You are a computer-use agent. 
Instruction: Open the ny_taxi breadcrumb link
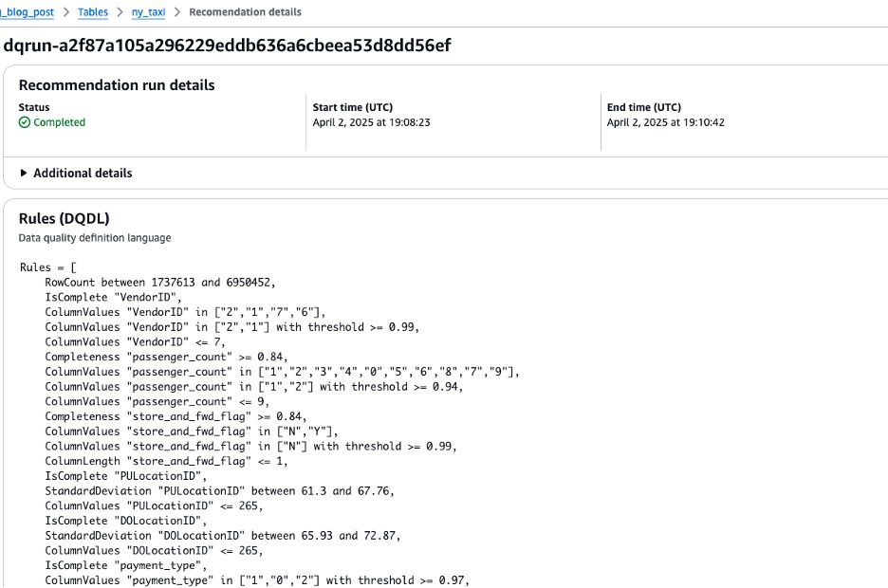point(148,12)
